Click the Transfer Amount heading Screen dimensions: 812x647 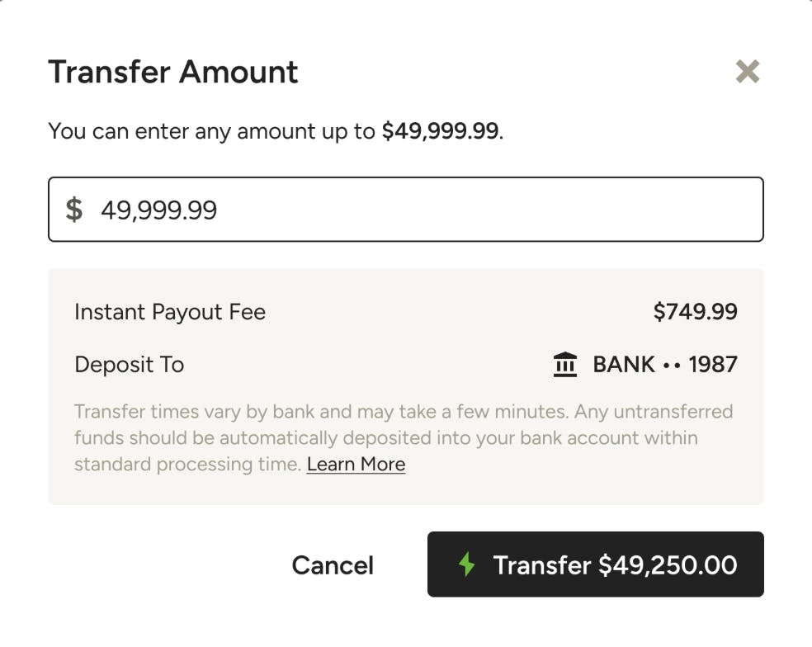point(173,72)
